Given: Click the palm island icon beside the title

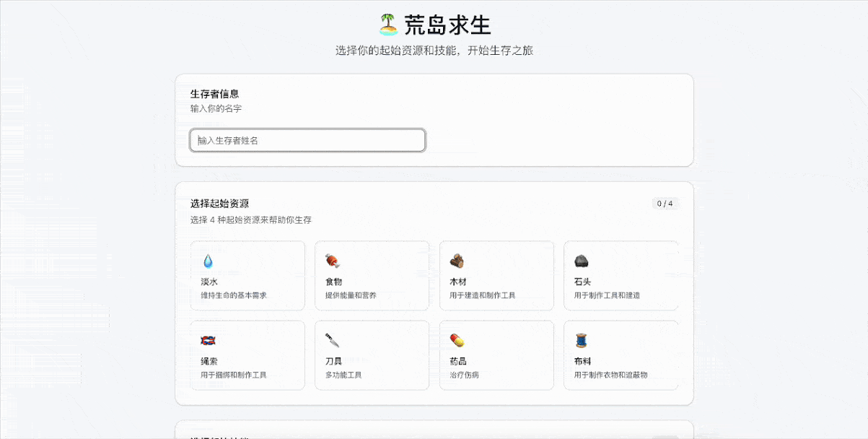Looking at the screenshot, I should click(388, 25).
